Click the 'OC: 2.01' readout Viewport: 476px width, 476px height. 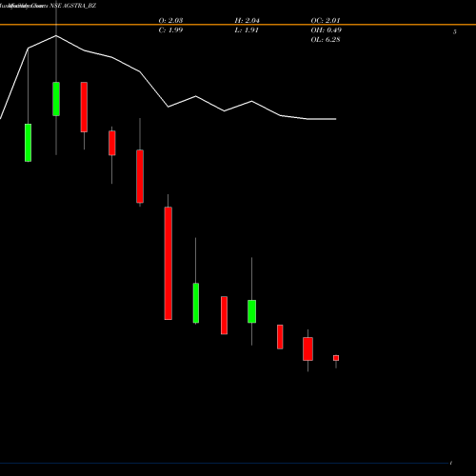(x=326, y=21)
